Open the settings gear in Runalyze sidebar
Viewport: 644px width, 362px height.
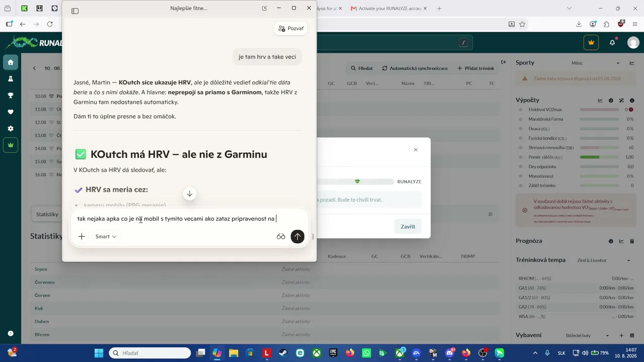pyautogui.click(x=11, y=129)
